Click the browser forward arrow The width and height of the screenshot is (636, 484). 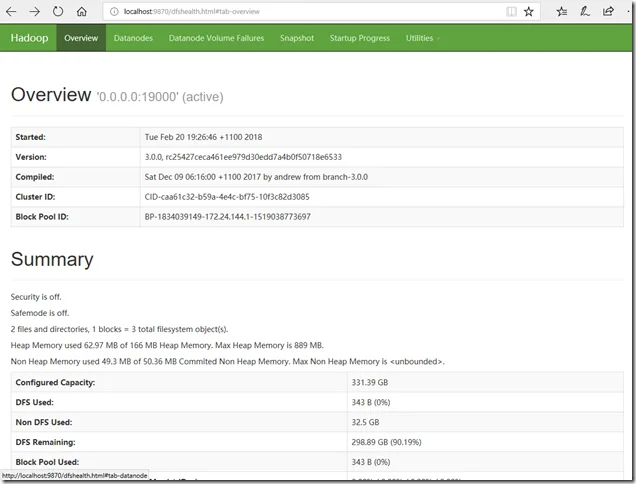pos(35,11)
